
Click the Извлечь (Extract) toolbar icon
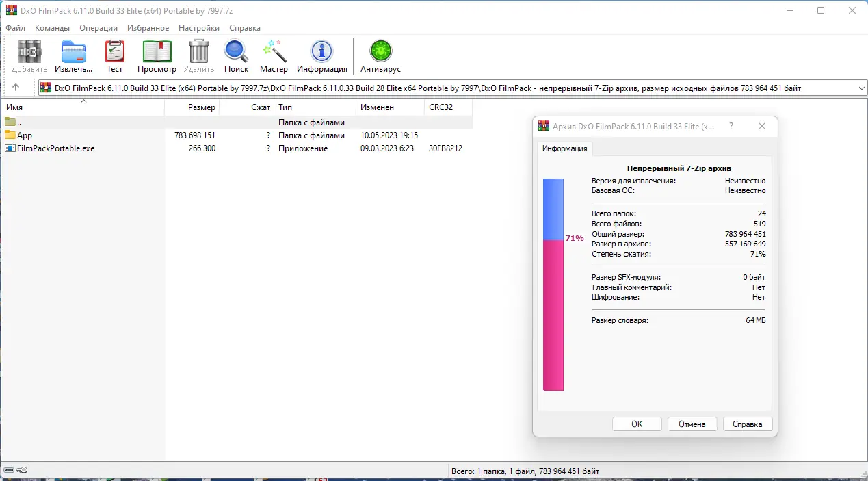(x=74, y=51)
